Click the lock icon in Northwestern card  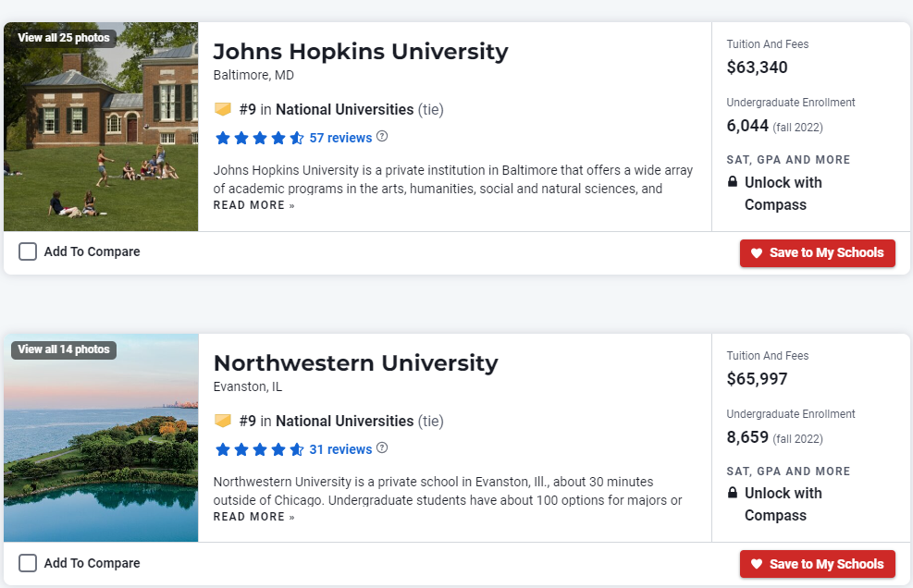pos(733,493)
